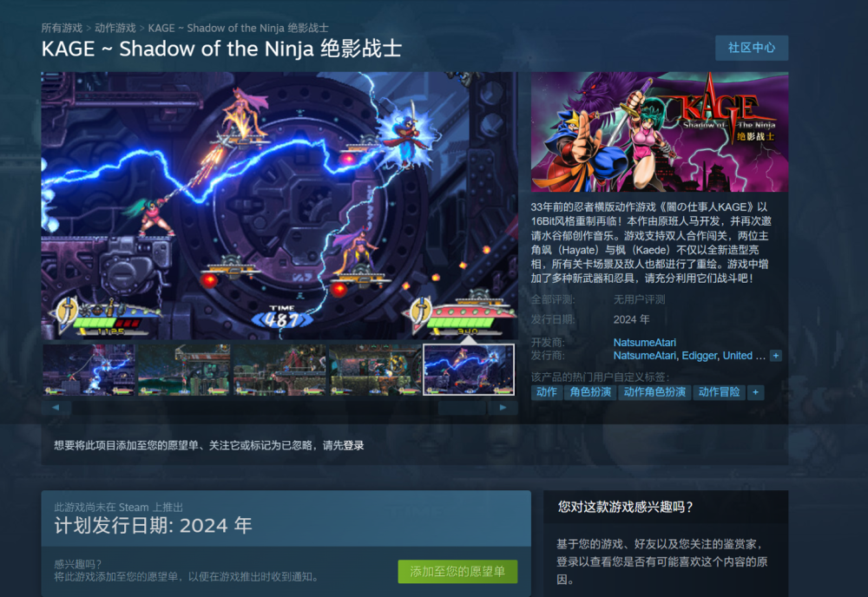The image size is (868, 597).
Task: Open the Edigger publisher link
Action: click(x=699, y=356)
